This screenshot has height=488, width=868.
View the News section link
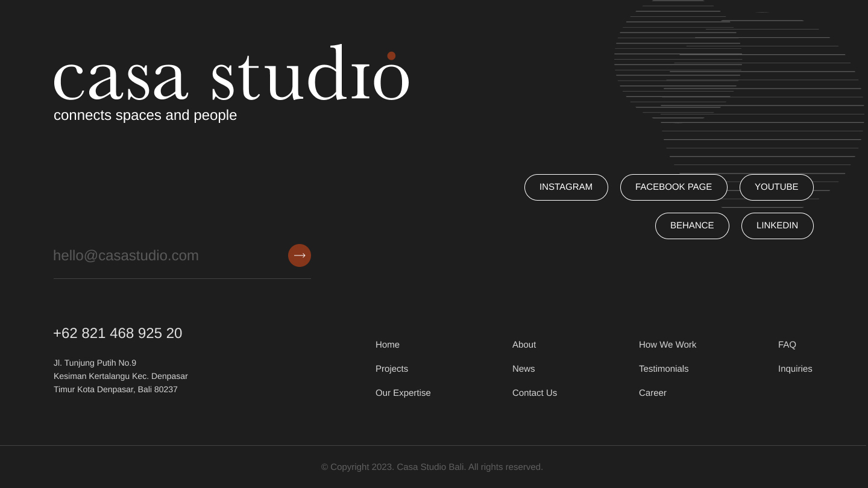tap(523, 369)
